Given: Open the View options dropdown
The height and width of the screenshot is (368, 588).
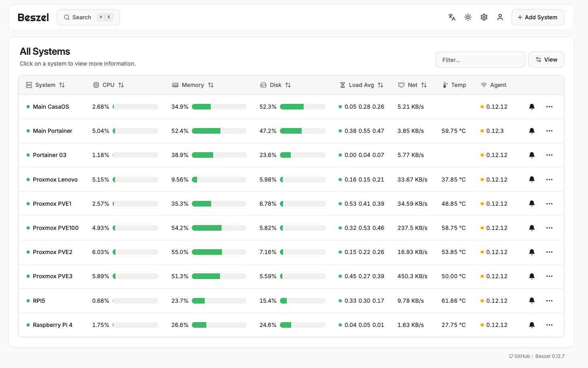Looking at the screenshot, I should click(546, 60).
